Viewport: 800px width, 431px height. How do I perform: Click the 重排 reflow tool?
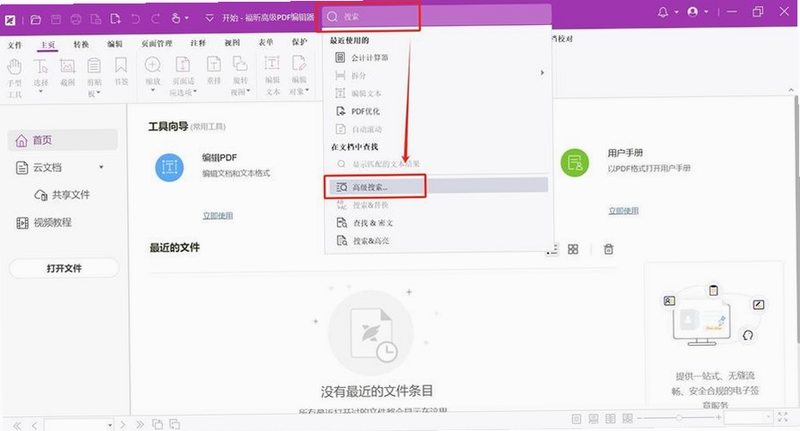[x=214, y=70]
